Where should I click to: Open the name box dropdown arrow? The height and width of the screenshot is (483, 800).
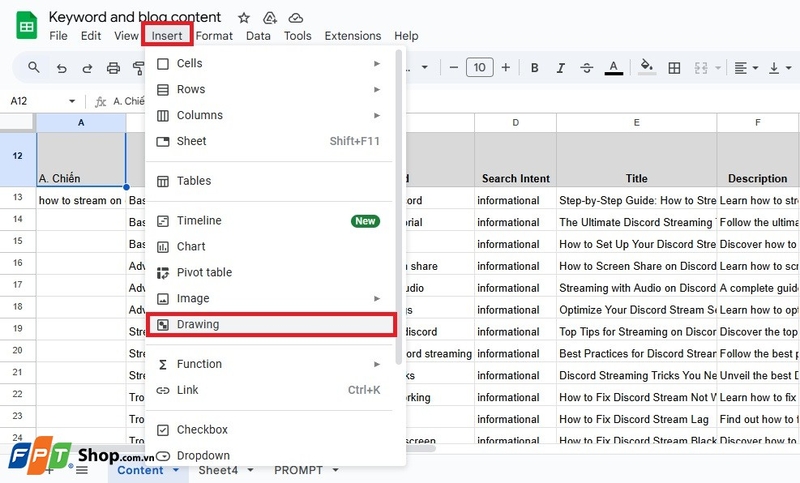pos(72,101)
